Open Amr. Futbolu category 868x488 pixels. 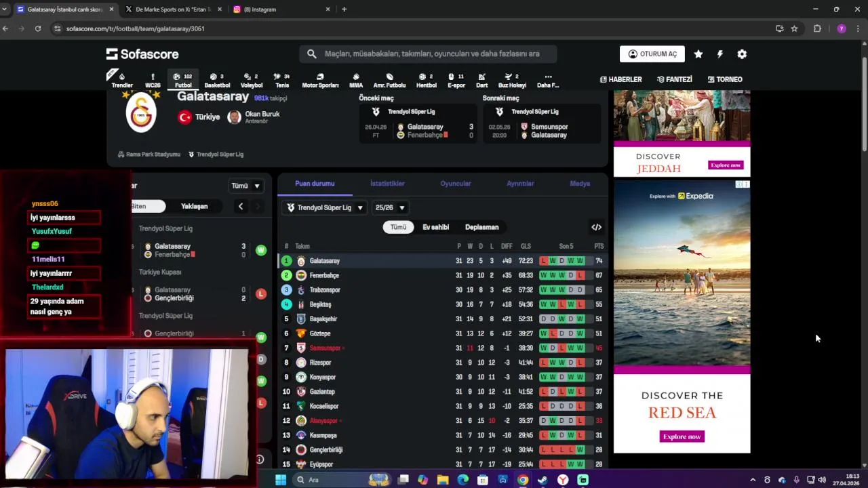389,80
